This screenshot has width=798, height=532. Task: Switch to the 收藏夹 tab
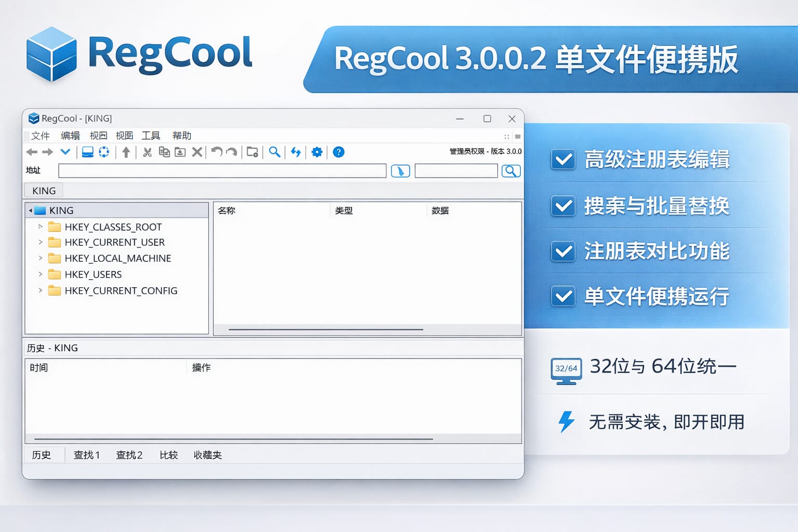[x=207, y=455]
